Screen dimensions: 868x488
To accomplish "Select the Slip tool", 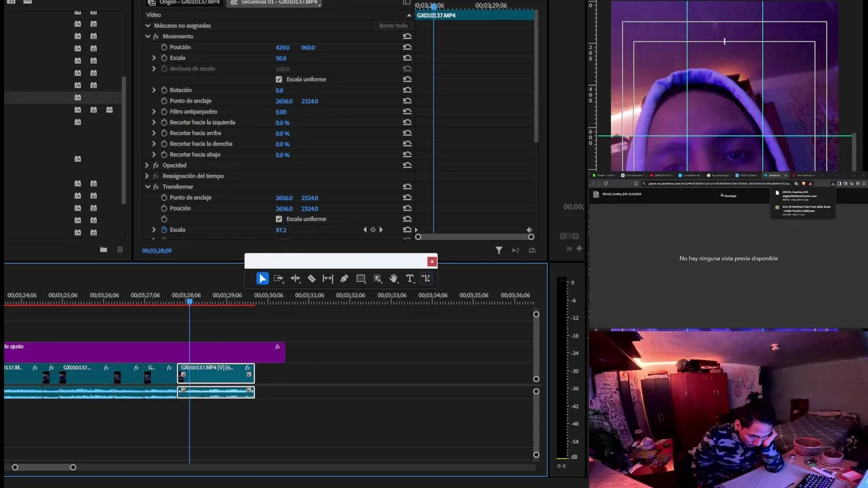I will click(328, 279).
